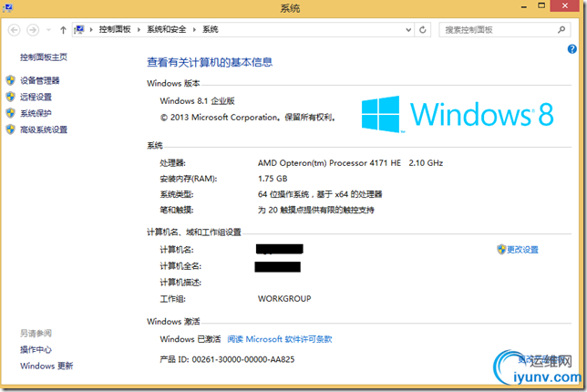Click Windows 已激活 status text
The image size is (587, 392).
click(x=191, y=339)
